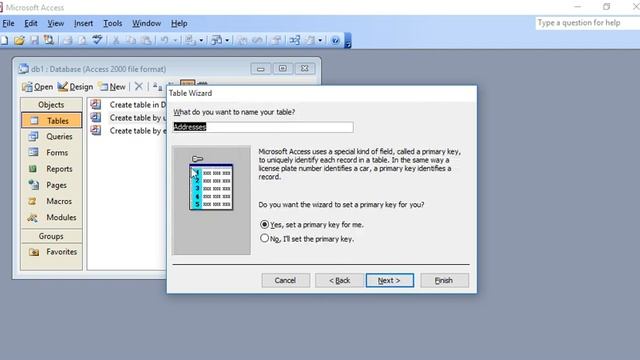The image size is (640, 360).
Task: Open the View menu
Action: (x=56, y=23)
